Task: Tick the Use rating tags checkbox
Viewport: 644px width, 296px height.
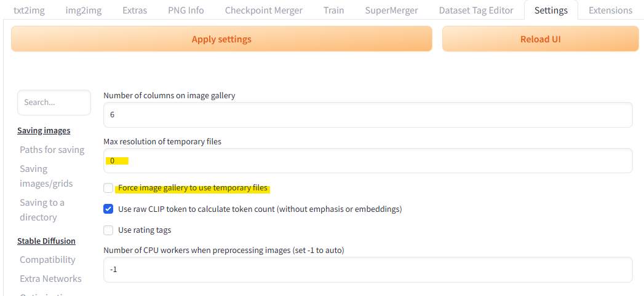Action: [108, 230]
